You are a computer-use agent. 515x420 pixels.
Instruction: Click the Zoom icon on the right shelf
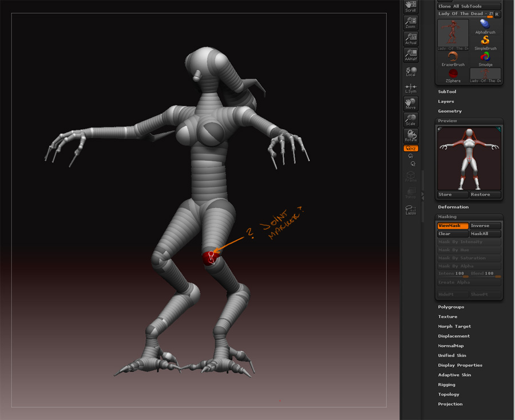point(410,23)
